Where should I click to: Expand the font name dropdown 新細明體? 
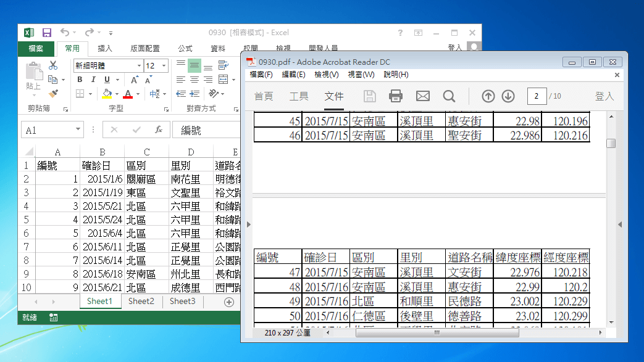point(138,65)
